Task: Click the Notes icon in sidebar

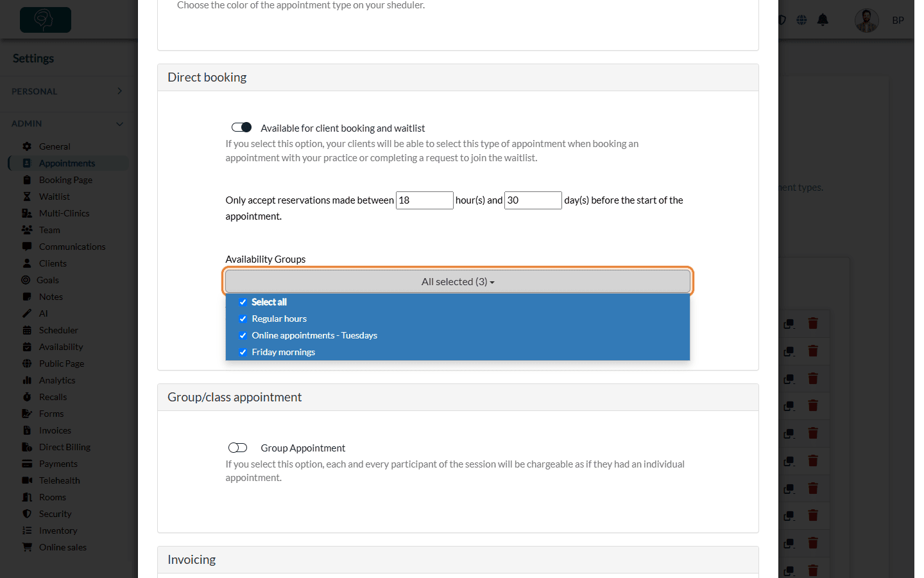Action: 27,297
